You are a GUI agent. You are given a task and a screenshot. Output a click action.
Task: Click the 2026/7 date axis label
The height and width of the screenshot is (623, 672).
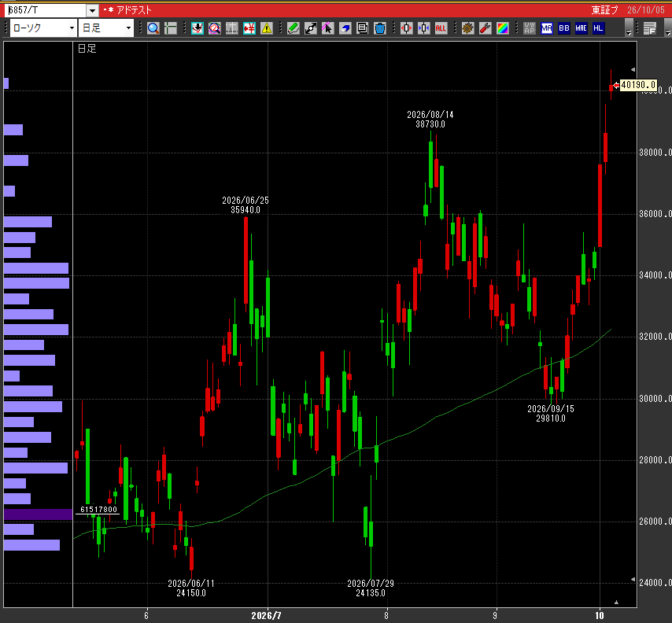(266, 616)
